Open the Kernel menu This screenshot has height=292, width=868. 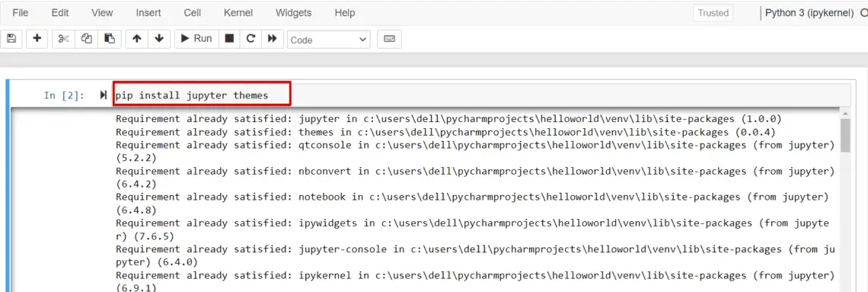238,13
